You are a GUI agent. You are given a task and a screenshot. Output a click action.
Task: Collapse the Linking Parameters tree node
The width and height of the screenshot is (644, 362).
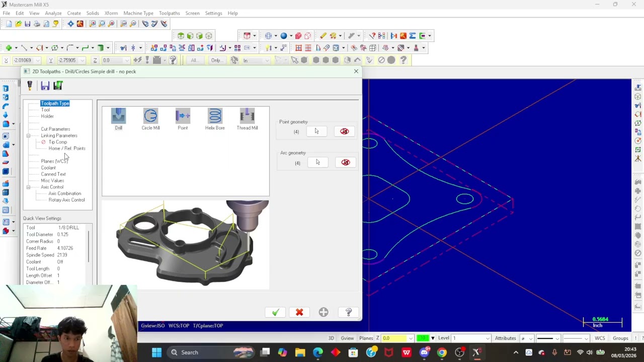pos(29,136)
